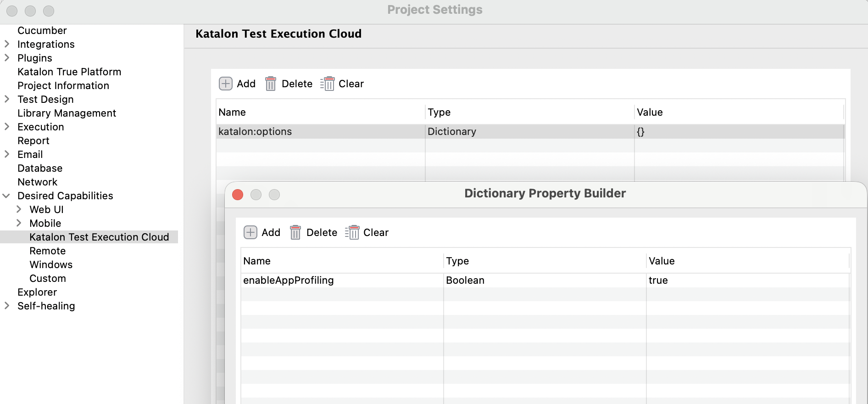
Task: Click Name column header in main capabilities table
Action: pyautogui.click(x=321, y=112)
